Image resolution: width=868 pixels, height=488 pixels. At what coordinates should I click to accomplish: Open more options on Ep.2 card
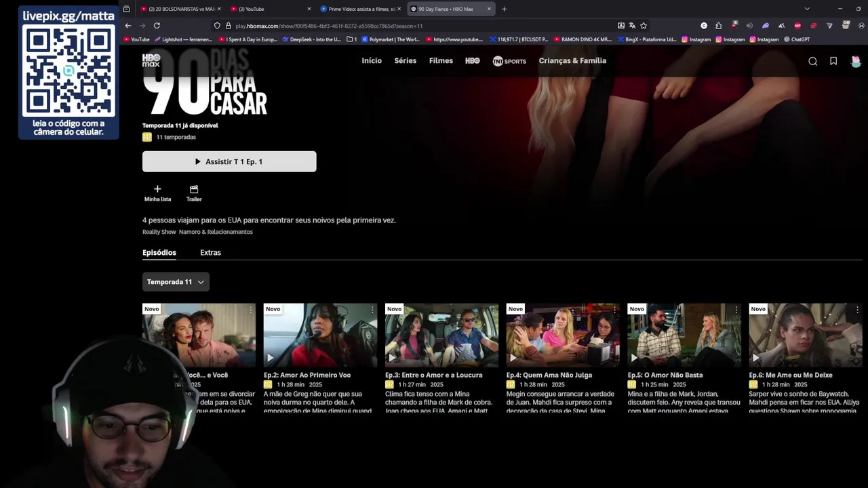pos(372,309)
